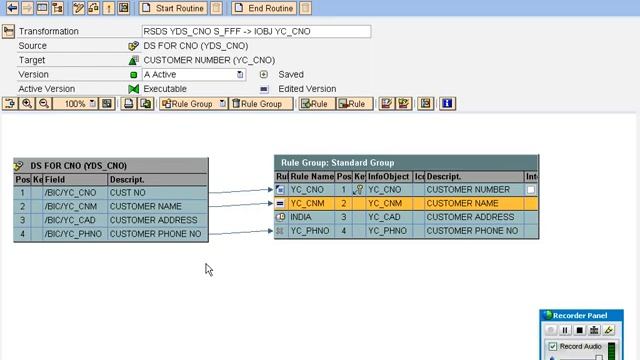The height and width of the screenshot is (360, 640).
Task: Create an End Routine
Action: [264, 8]
